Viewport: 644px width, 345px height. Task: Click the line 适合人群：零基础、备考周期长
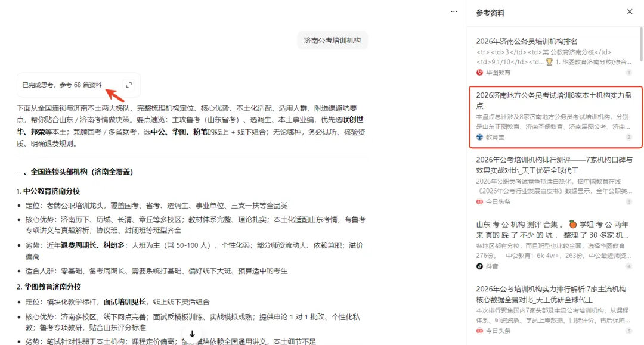click(156, 271)
